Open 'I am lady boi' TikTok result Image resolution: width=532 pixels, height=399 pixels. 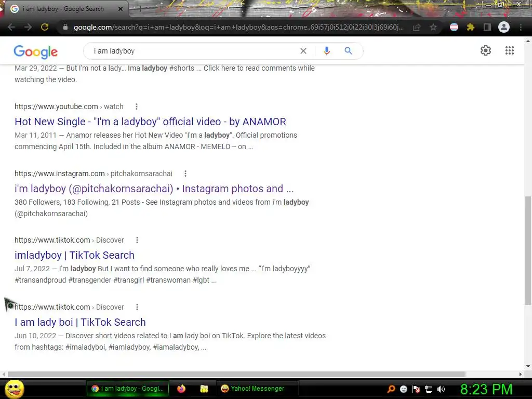80,322
